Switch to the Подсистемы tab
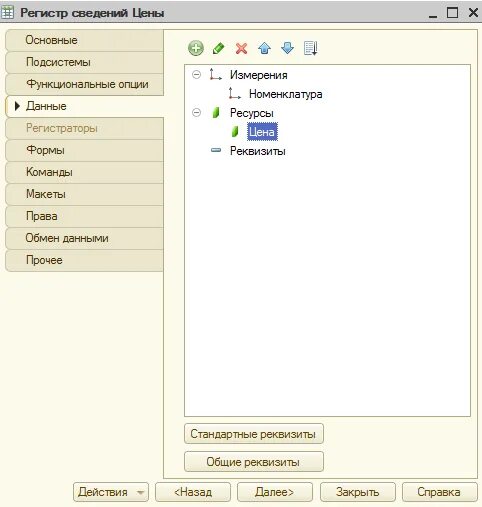This screenshot has height=507, width=482. 85,62
